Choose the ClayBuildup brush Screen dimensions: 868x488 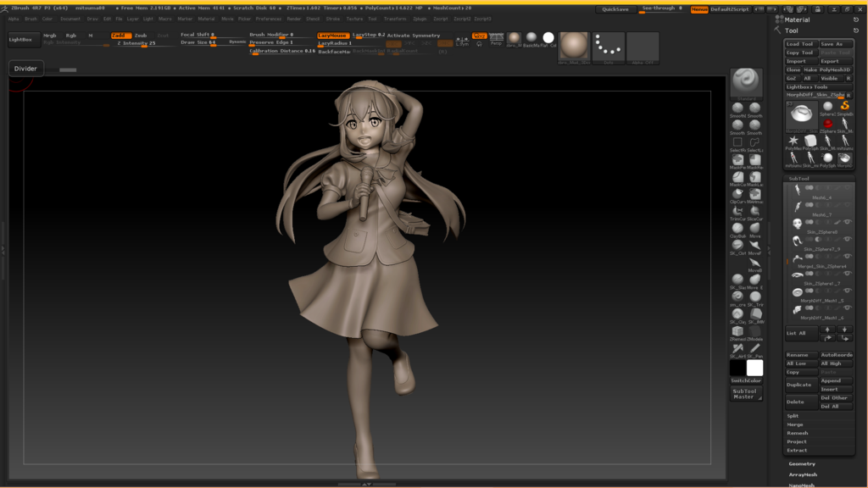click(737, 228)
